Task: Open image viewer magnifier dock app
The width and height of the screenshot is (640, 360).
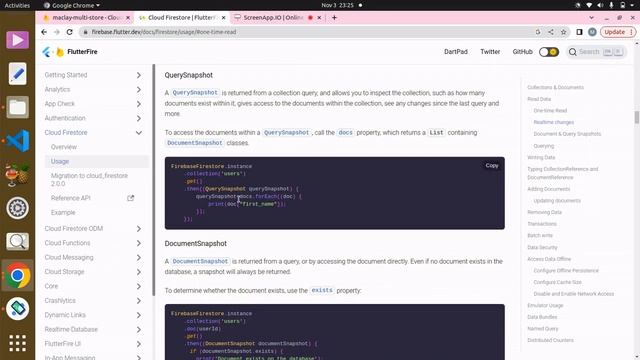Action: [x=18, y=242]
